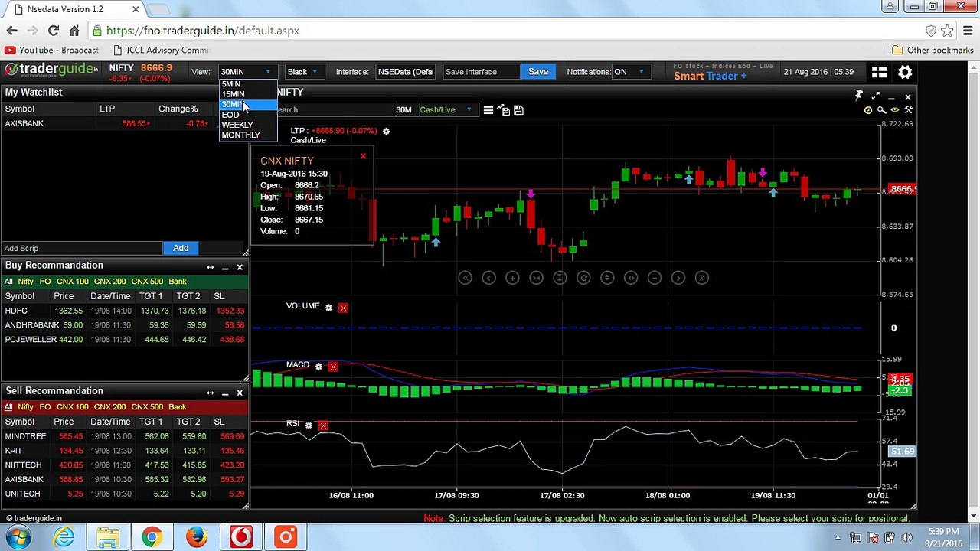This screenshot has height=551, width=980.
Task: Move the Buy Recommandation panel with arrows icon
Action: coord(210,267)
